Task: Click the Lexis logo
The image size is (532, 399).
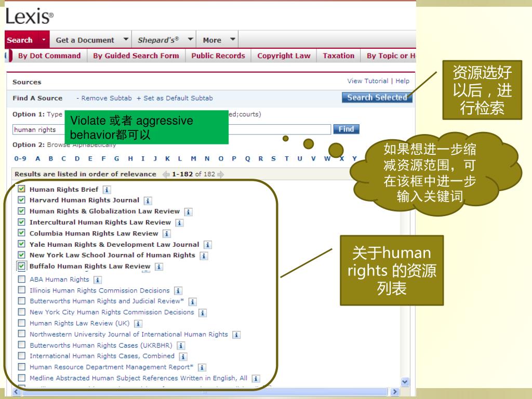Action: click(30, 17)
